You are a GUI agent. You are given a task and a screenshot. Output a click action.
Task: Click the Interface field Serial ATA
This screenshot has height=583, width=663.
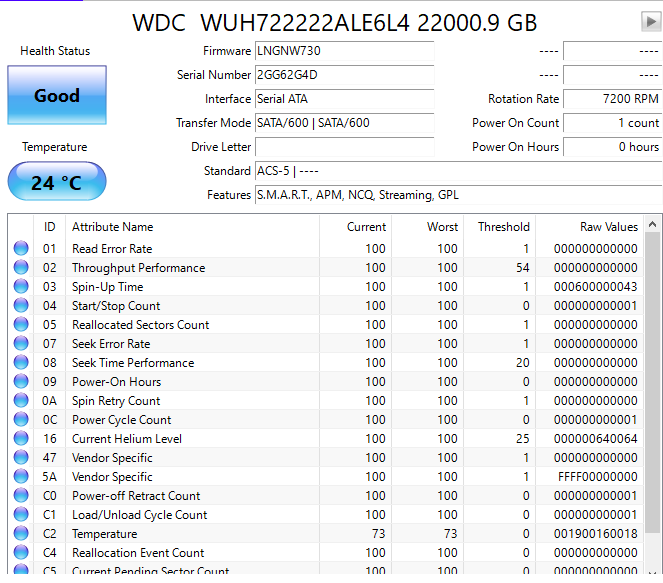[344, 99]
